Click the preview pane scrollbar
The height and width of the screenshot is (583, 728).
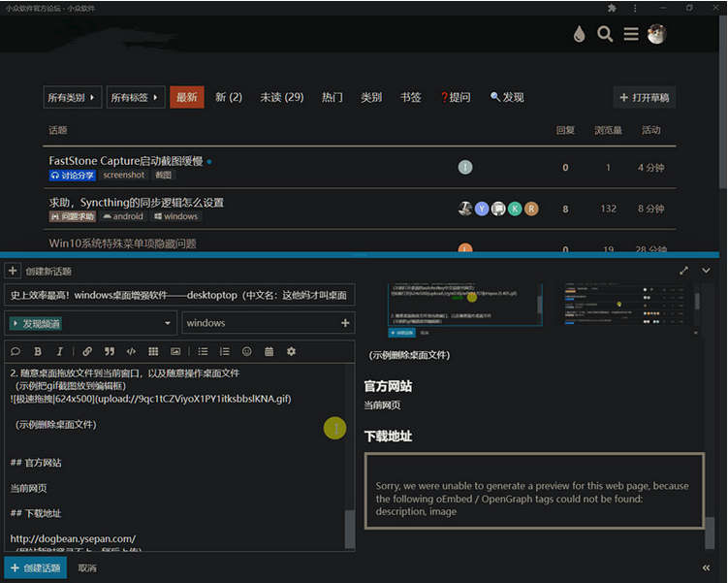tap(710, 533)
